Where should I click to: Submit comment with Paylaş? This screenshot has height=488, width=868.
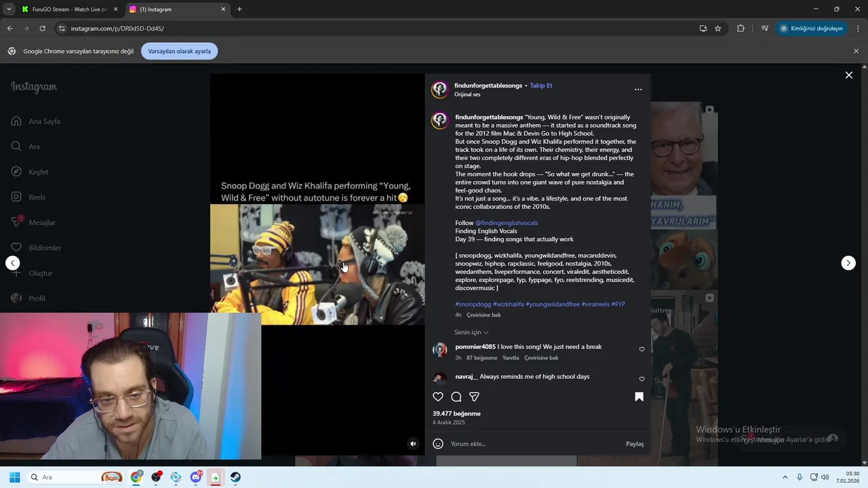point(635,444)
